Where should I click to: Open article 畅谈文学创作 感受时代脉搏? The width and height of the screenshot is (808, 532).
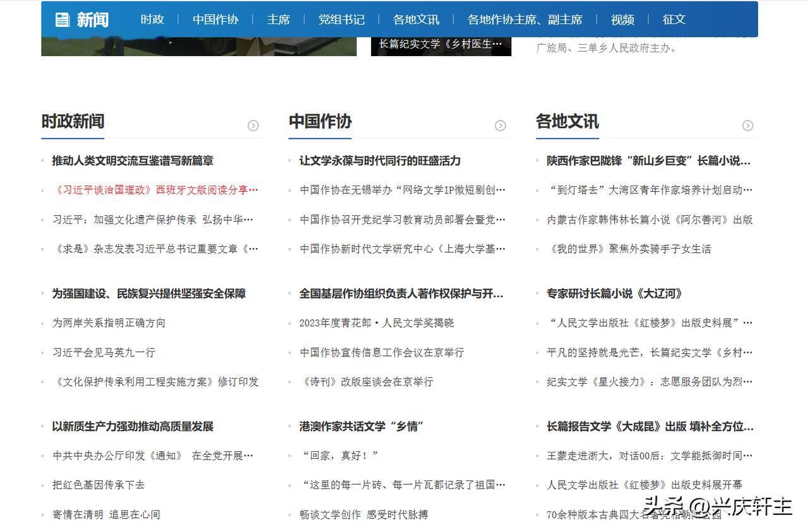coord(364,515)
